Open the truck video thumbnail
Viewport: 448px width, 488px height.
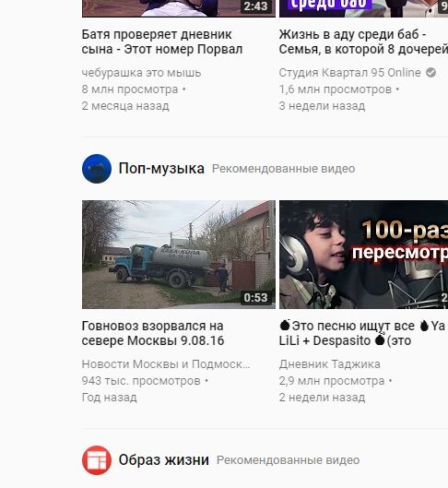pyautogui.click(x=179, y=255)
